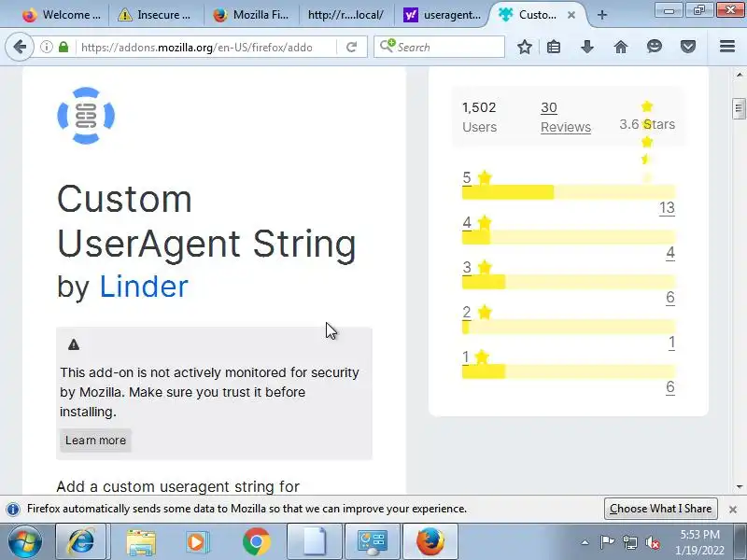The image size is (747, 560).
Task: Click the taskbar clock showing 5:53 PM
Action: point(699,542)
